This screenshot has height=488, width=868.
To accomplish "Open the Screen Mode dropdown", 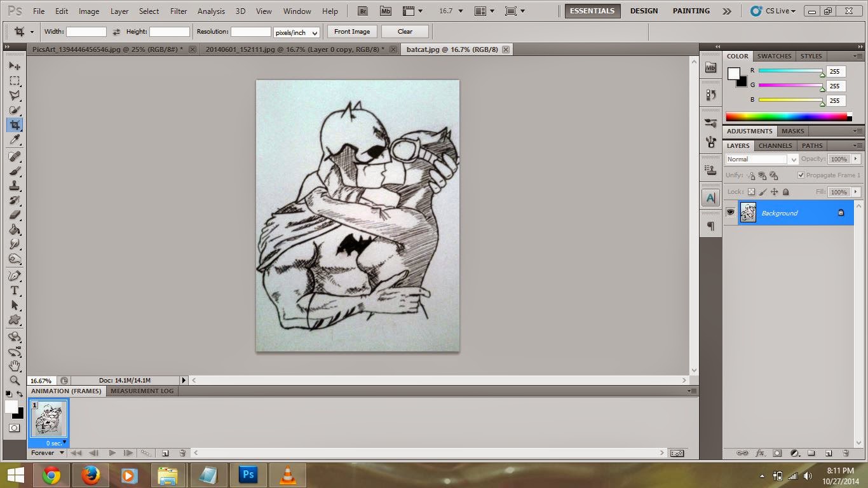I will click(514, 11).
